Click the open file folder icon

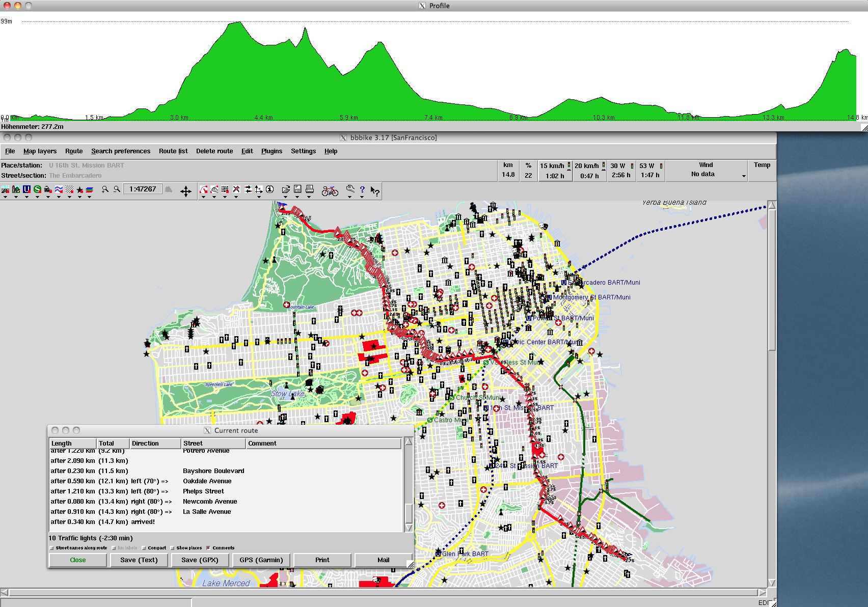click(286, 189)
